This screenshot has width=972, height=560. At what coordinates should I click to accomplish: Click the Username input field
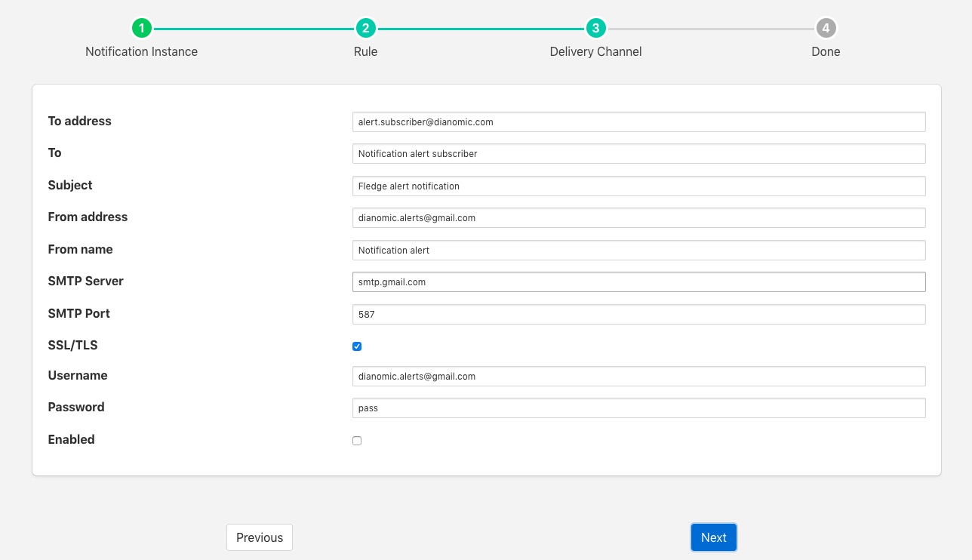click(638, 376)
